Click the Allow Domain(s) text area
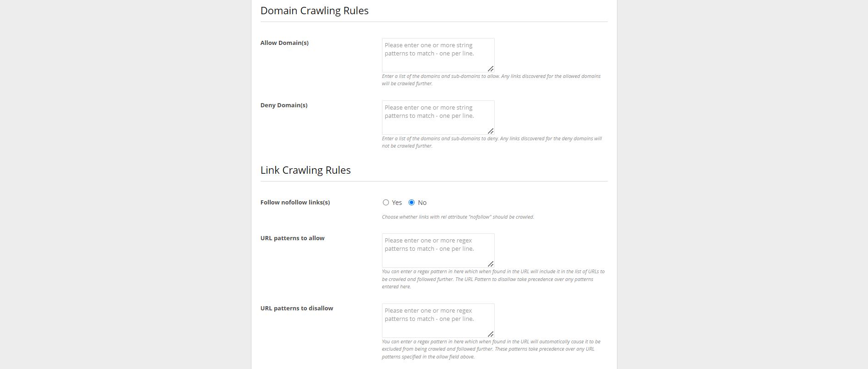The height and width of the screenshot is (369, 868). coord(438,55)
